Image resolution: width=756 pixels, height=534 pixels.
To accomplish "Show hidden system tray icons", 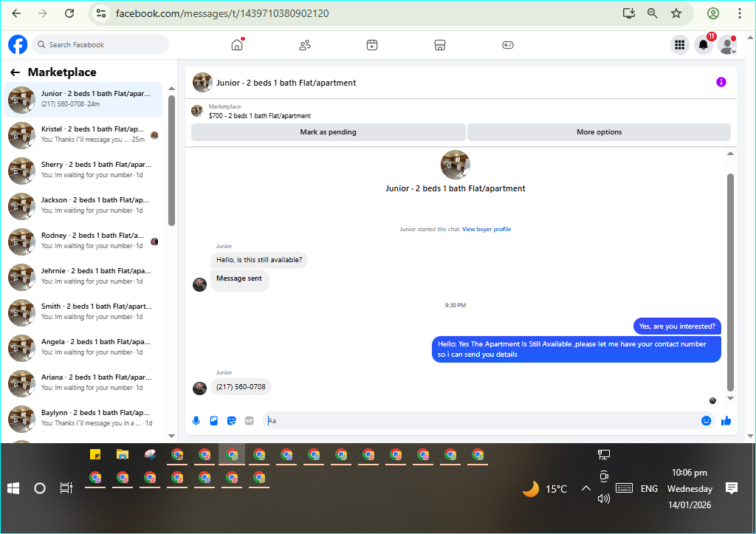I will 585,489.
